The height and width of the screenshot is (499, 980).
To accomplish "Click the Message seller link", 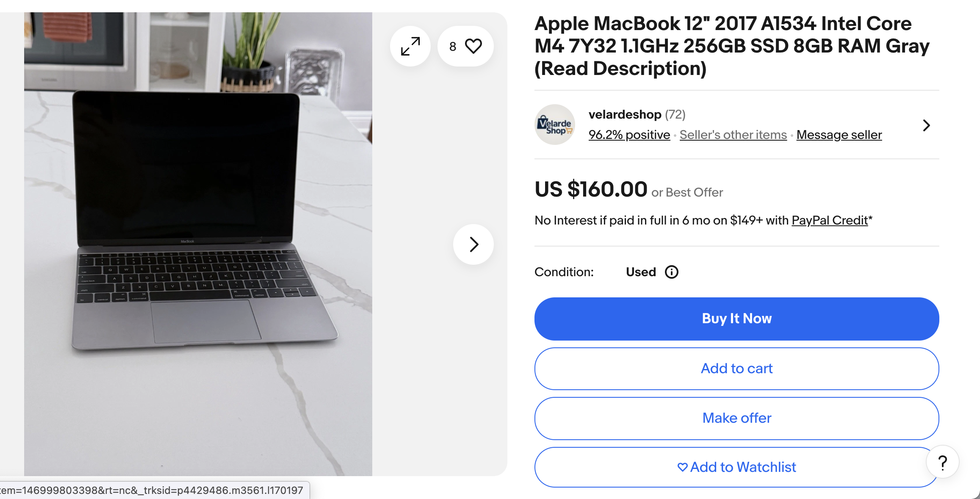I will (x=839, y=135).
